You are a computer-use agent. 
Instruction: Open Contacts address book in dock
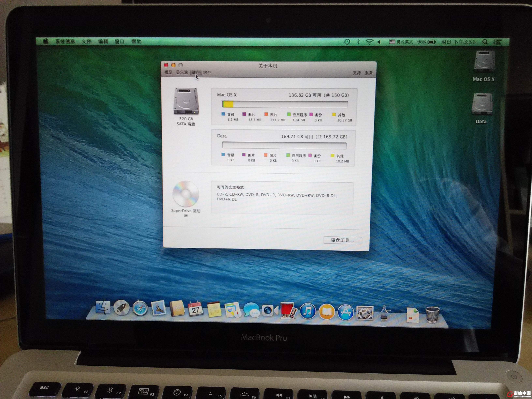coord(177,308)
